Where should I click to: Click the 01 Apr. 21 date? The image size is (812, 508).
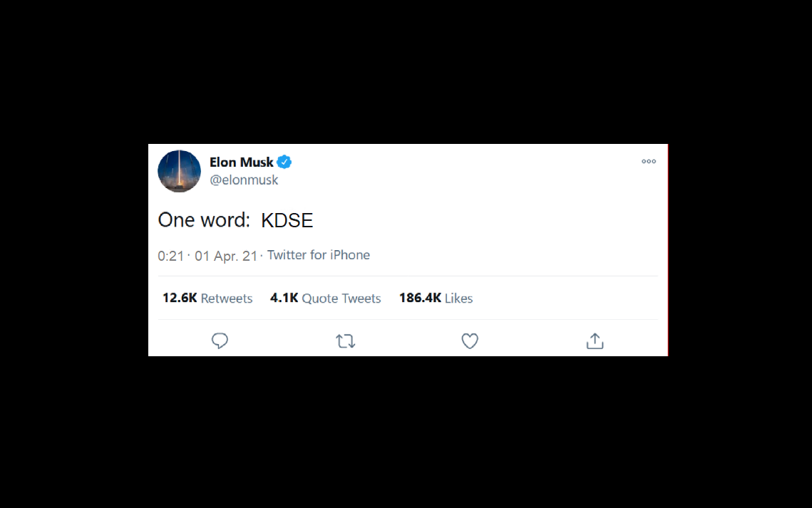click(x=226, y=256)
